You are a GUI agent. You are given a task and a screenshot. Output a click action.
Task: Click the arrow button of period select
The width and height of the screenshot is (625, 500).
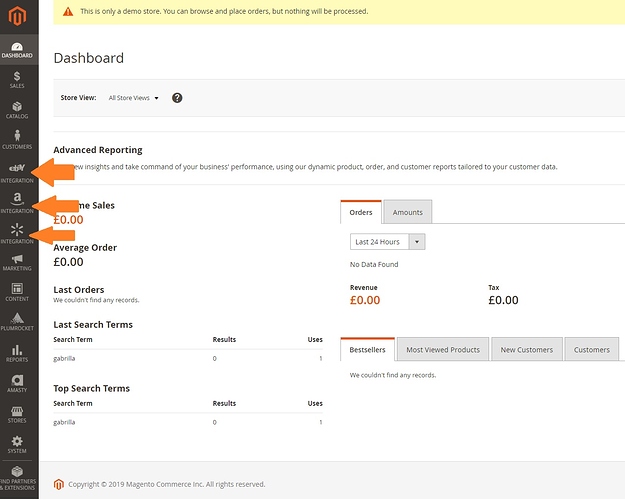[417, 242]
